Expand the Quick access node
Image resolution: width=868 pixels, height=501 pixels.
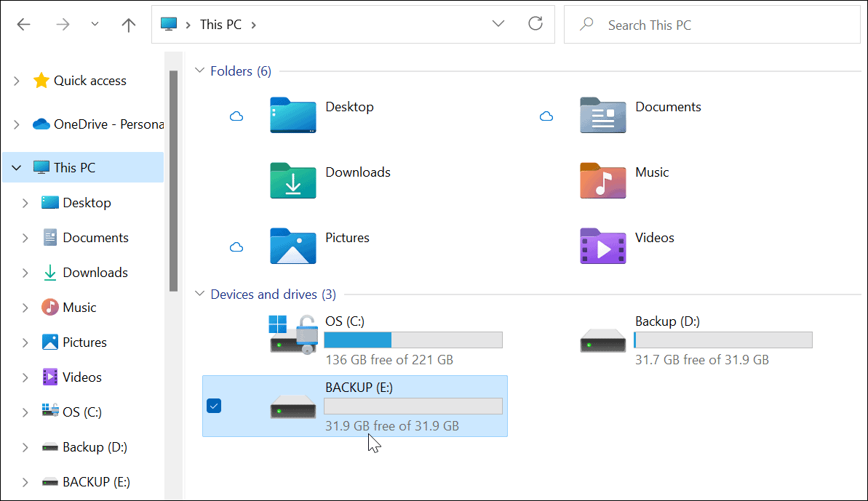(16, 80)
